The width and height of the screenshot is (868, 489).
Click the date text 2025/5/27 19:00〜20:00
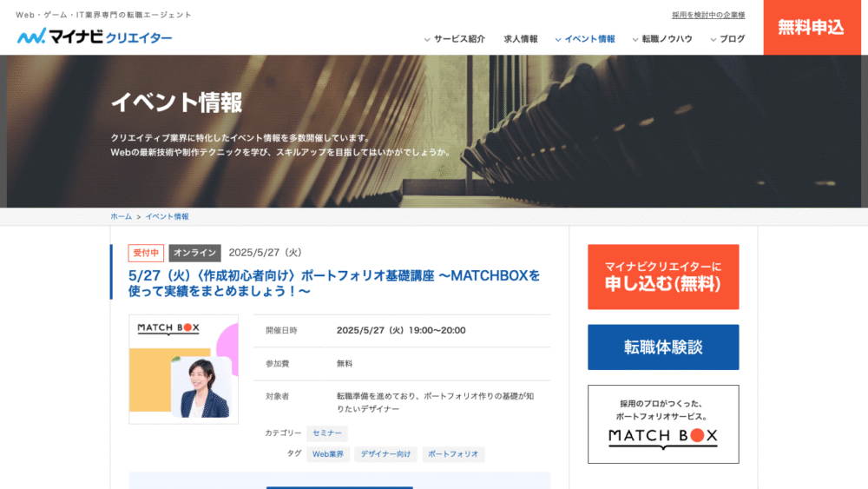(401, 330)
